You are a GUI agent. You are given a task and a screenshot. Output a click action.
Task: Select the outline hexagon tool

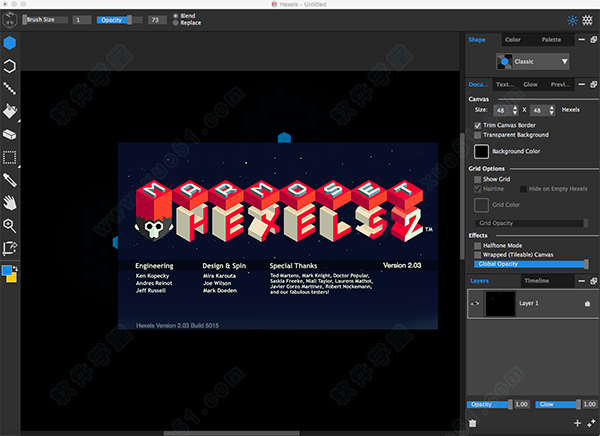(10, 66)
